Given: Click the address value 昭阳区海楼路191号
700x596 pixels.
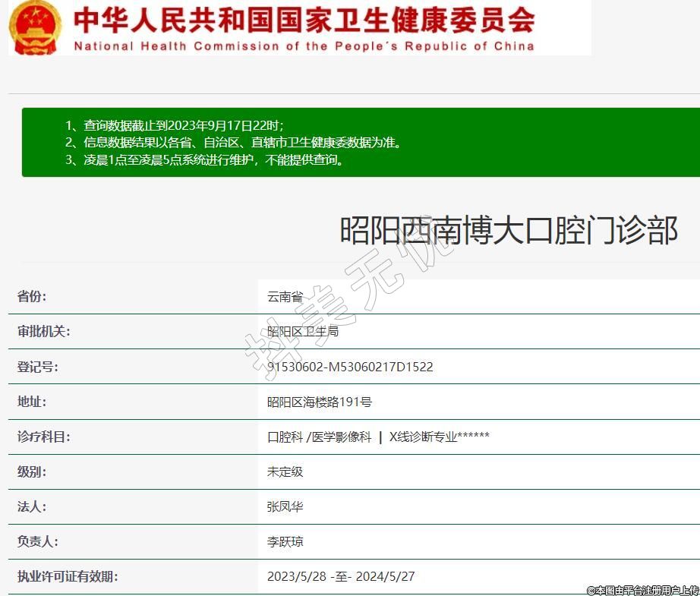Looking at the screenshot, I should click(320, 402).
